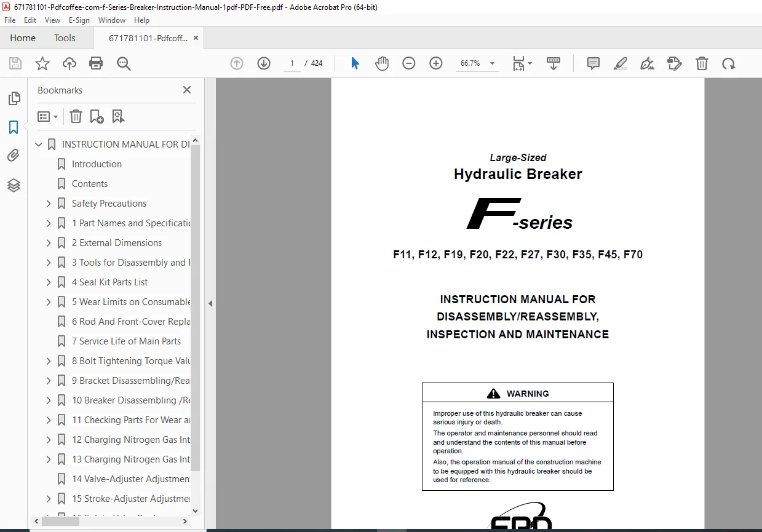Select the Highlight text tool
762x532 pixels.
click(621, 63)
